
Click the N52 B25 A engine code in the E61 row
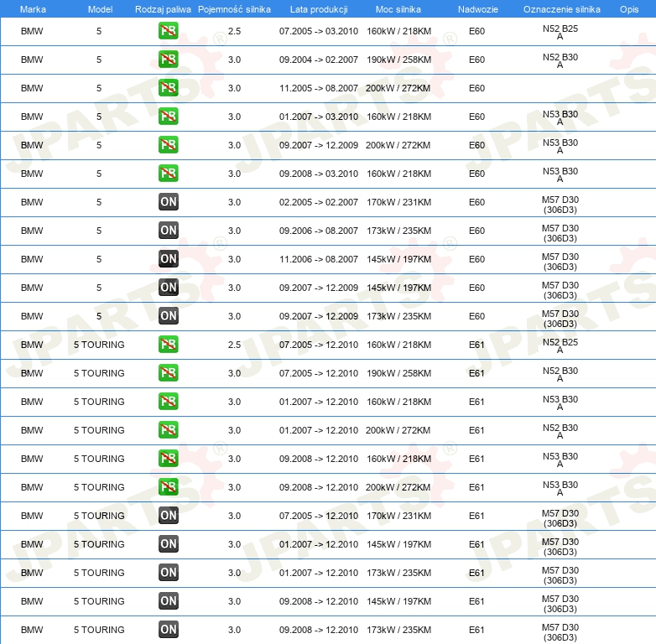(560, 345)
